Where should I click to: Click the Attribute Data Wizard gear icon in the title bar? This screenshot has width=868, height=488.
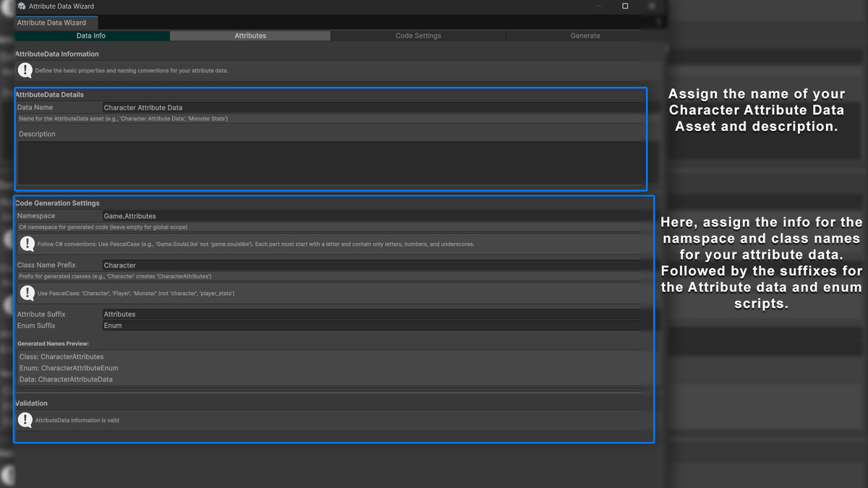point(22,6)
